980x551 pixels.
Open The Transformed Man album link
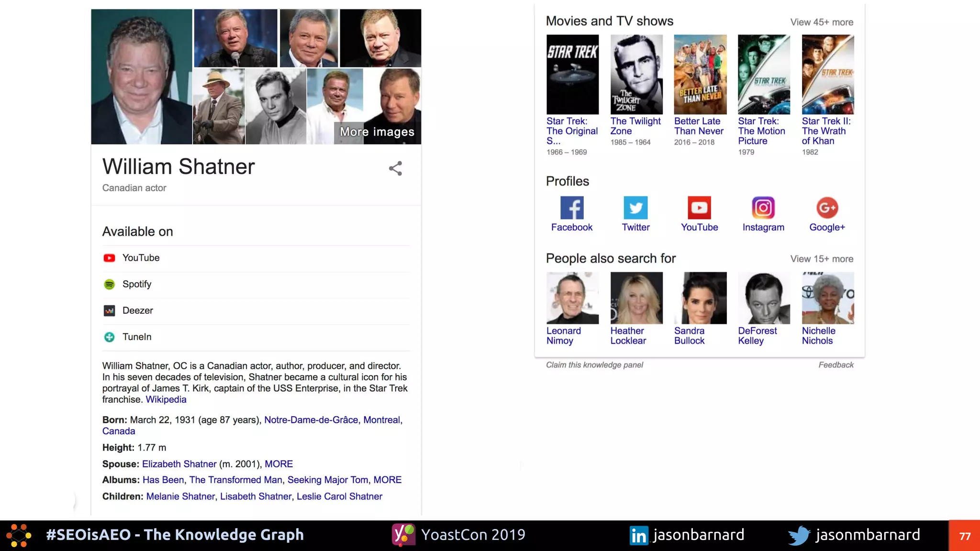coord(235,480)
